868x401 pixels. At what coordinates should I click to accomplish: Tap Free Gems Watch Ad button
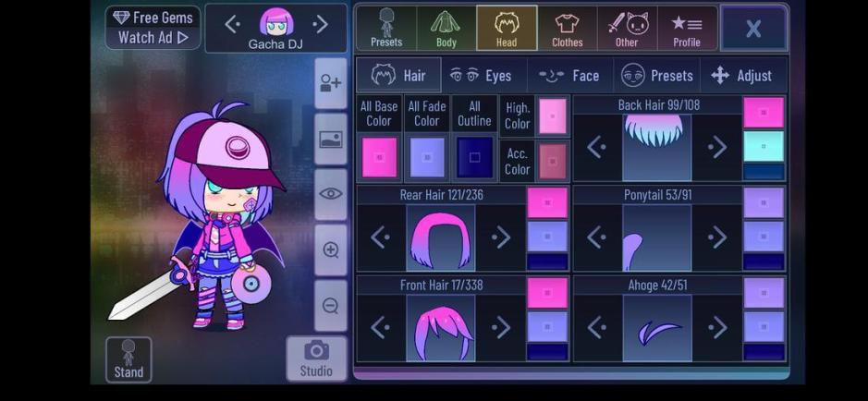coord(153,28)
